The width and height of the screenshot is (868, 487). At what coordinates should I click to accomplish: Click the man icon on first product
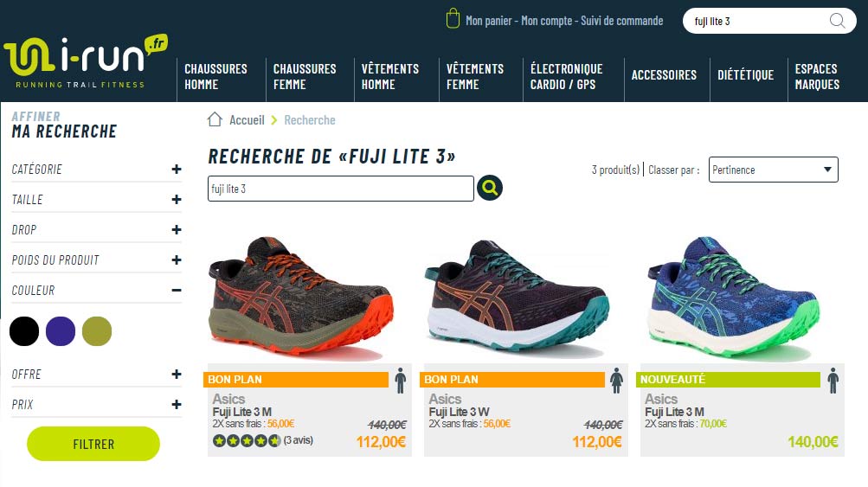(400, 381)
